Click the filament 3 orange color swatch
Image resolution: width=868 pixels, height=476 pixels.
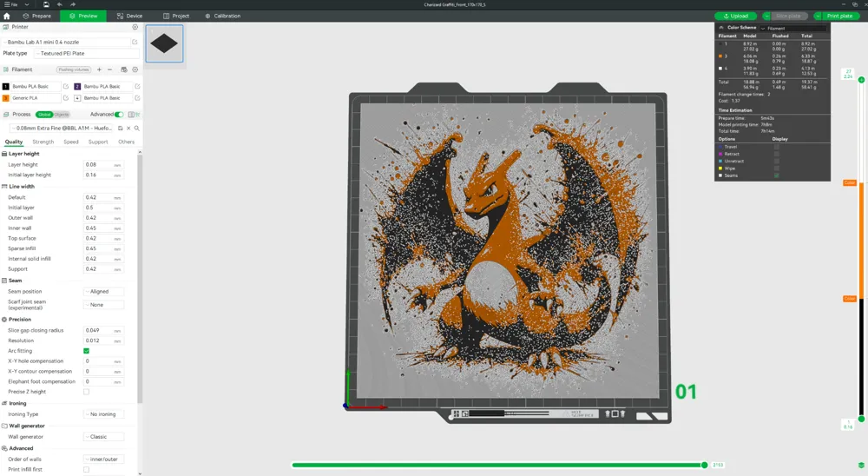click(5, 98)
